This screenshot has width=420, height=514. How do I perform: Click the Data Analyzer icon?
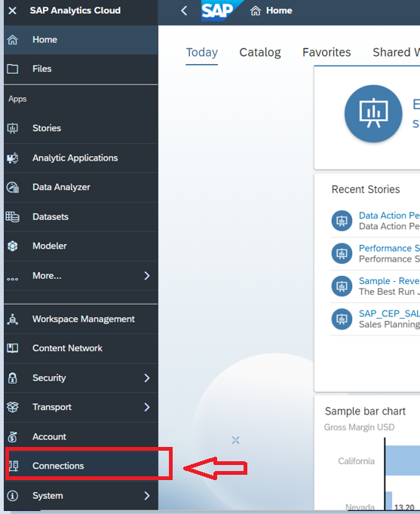tap(13, 187)
